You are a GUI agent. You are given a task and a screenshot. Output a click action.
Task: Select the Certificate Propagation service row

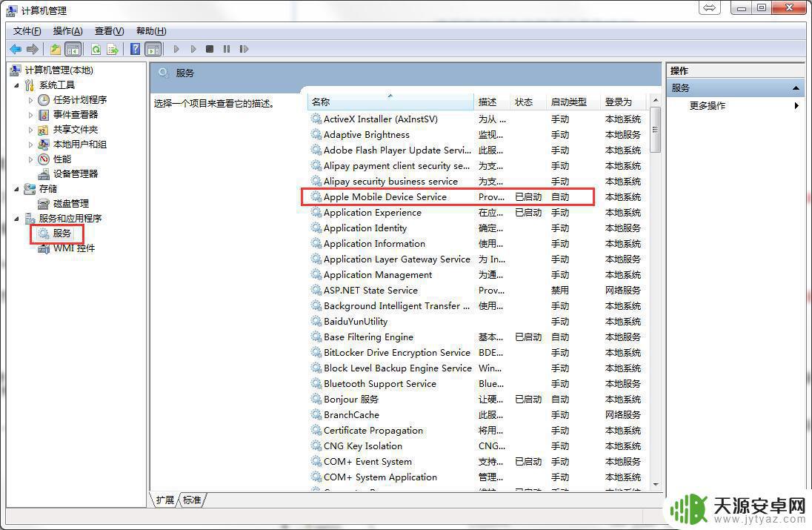(476, 431)
